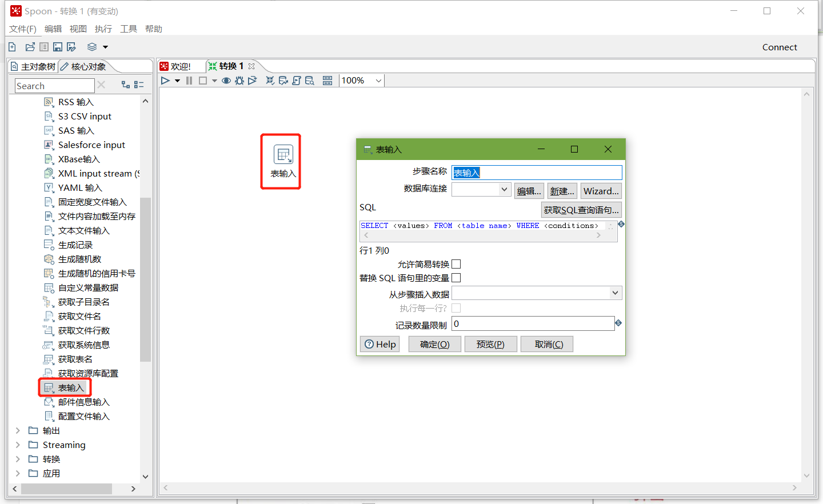823x504 pixels.
Task: Expand the 应用 folder
Action: (18, 473)
